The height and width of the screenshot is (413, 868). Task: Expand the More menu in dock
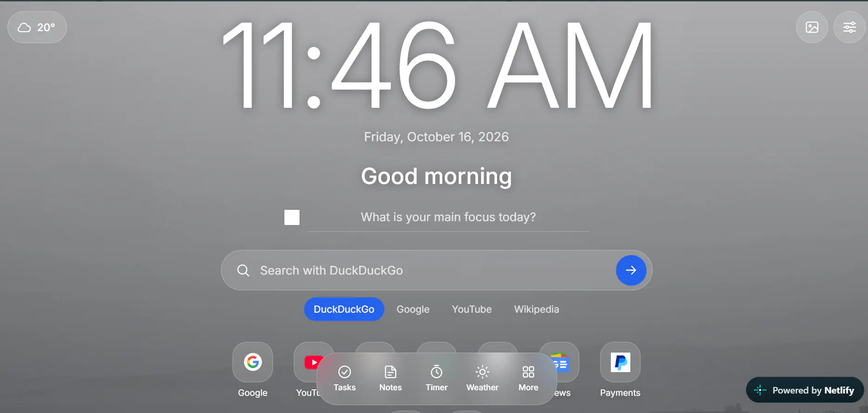coord(528,379)
